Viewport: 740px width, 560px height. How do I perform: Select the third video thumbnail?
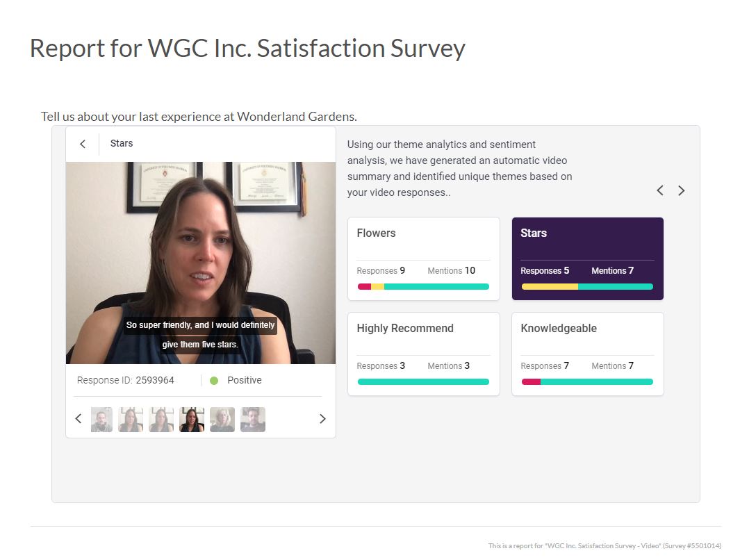[161, 420]
